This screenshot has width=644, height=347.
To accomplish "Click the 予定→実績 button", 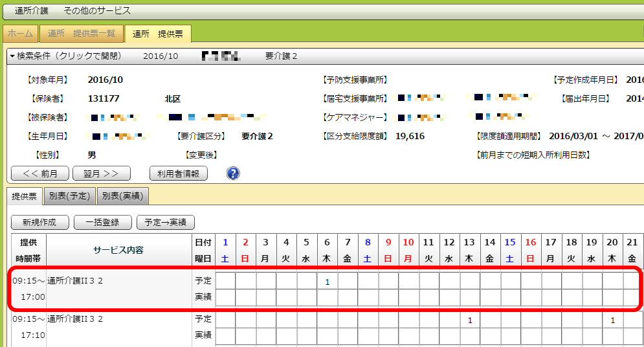I will click(x=166, y=222).
